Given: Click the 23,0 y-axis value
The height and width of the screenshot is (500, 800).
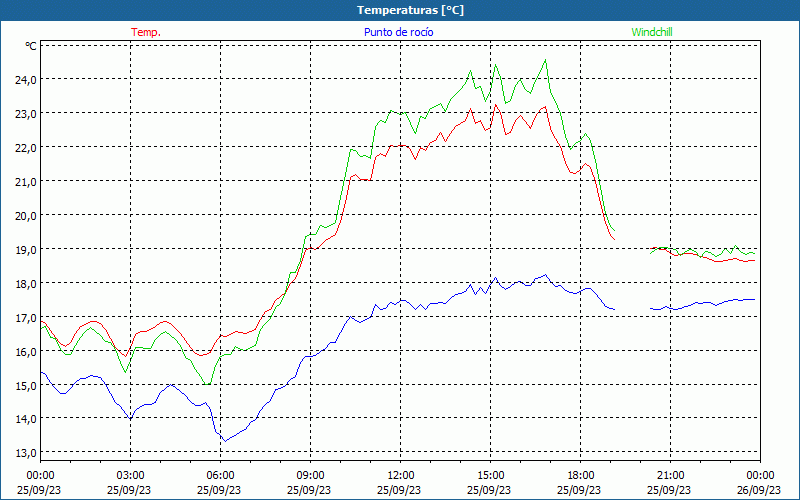Looking at the screenshot, I should (26, 113).
